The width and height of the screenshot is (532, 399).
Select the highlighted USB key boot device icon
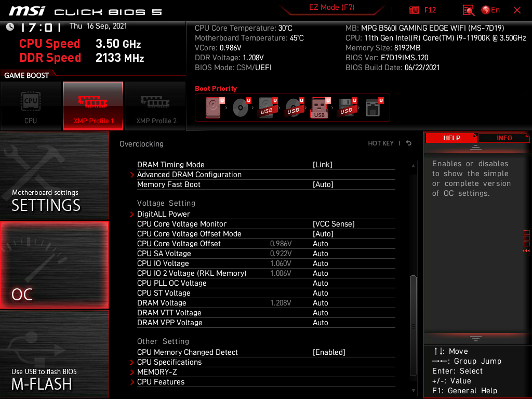(320, 108)
